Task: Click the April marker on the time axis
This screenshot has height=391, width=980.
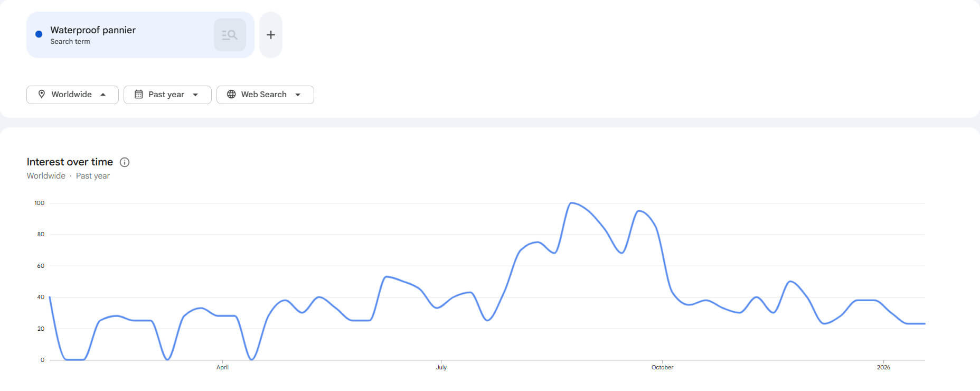Action: [222, 367]
